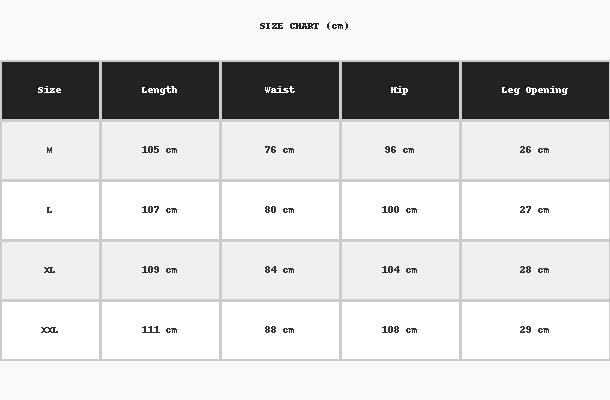This screenshot has width=610, height=400.
Task: Select the 111 cm length cell
Action: point(160,330)
